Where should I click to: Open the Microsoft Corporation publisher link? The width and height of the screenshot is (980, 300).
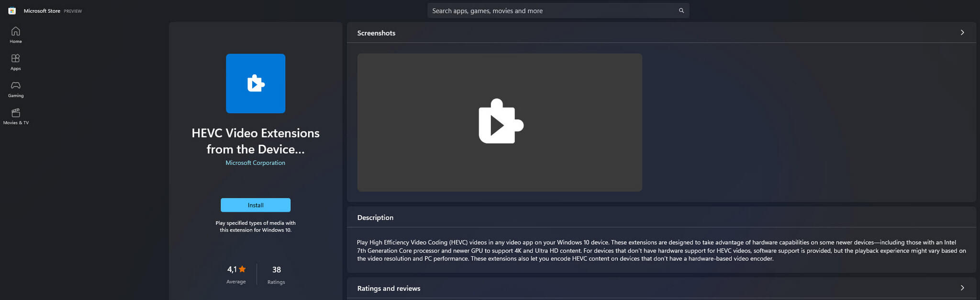pos(256,163)
